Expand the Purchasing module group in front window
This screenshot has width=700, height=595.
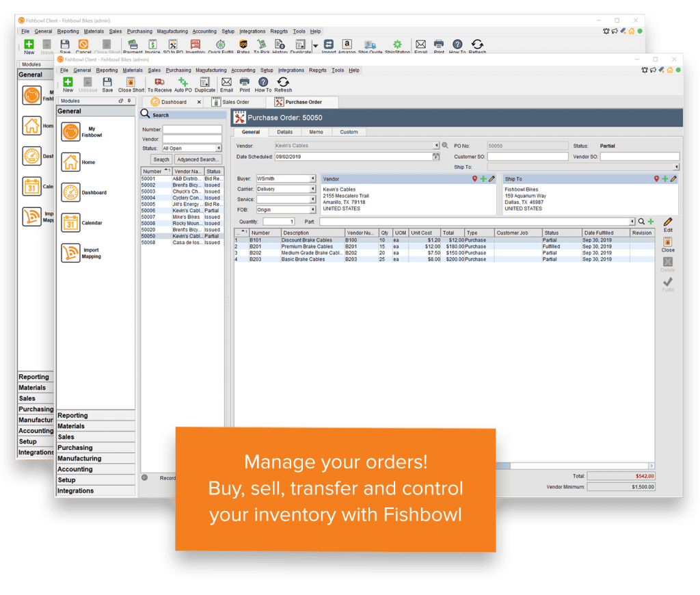pyautogui.click(x=96, y=447)
